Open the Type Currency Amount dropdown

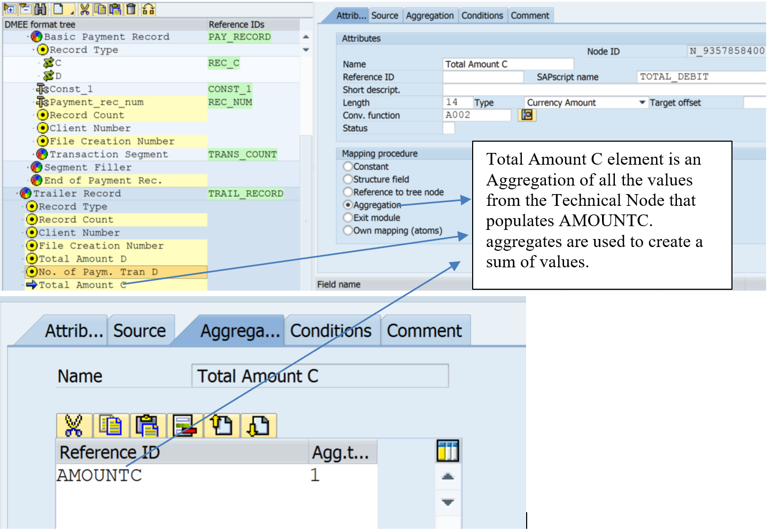pyautogui.click(x=642, y=103)
